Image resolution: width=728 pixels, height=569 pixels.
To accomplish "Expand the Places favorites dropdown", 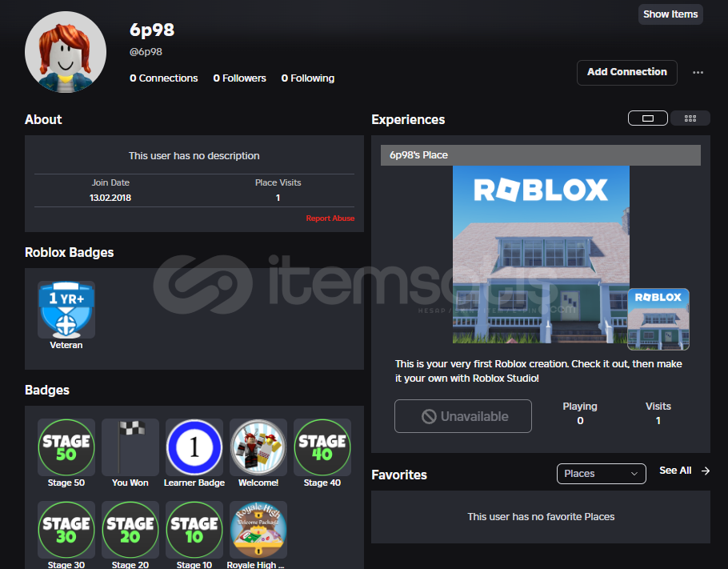I will [602, 473].
